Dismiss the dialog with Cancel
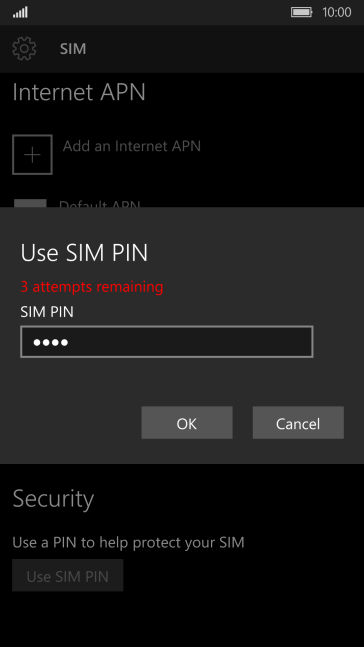364x647 pixels. click(x=298, y=423)
